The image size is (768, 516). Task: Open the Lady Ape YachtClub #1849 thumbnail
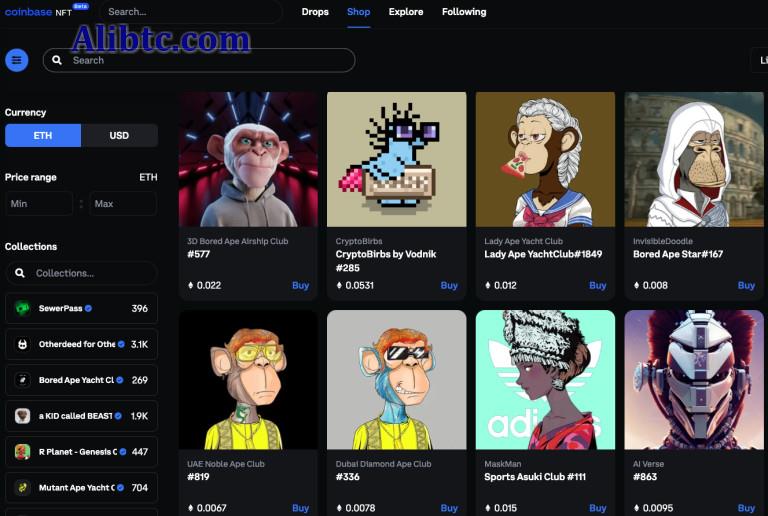[545, 160]
